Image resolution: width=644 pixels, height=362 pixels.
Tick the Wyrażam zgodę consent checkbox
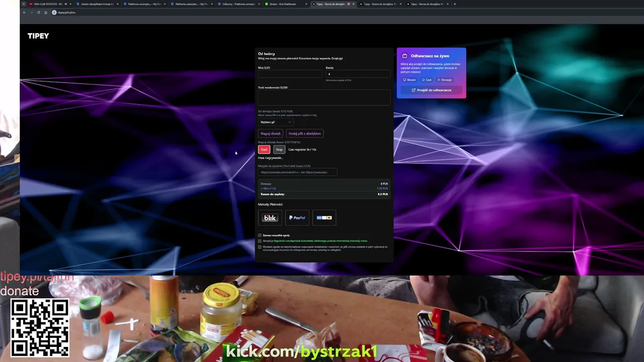pos(260,247)
